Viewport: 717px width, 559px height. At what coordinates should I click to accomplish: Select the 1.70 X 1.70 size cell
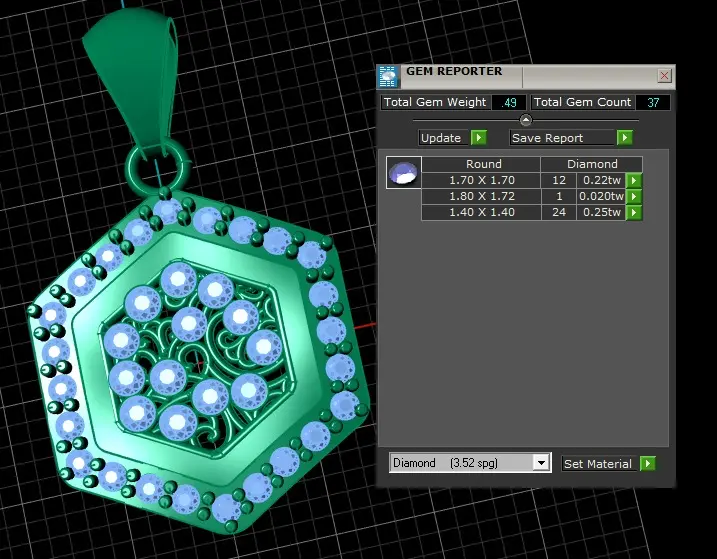coord(482,180)
